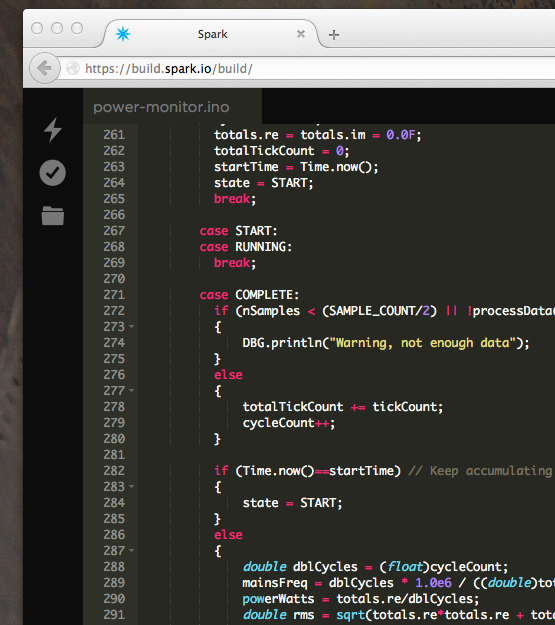Screen dimensions: 555x625
Task: Click the globe site info icon
Action: click(73, 68)
